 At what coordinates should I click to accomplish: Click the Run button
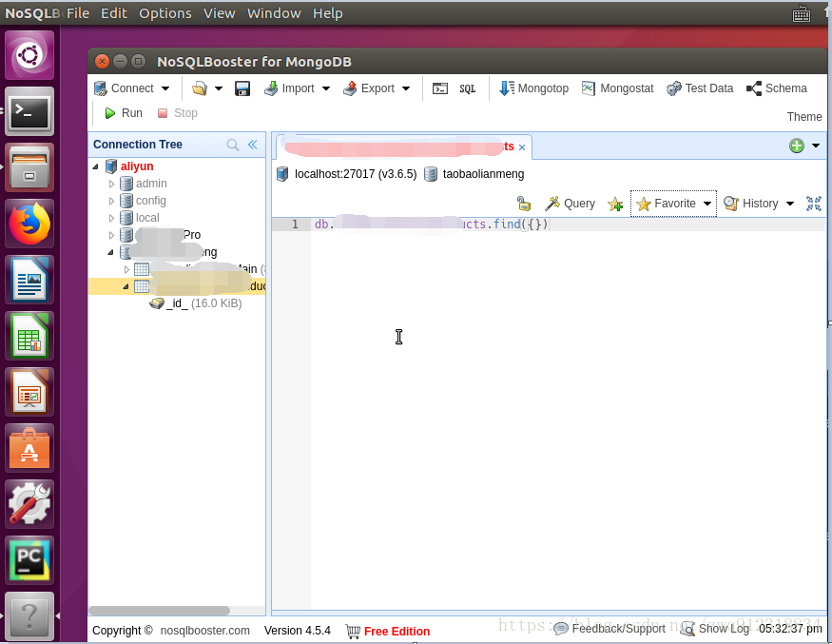pyautogui.click(x=124, y=113)
